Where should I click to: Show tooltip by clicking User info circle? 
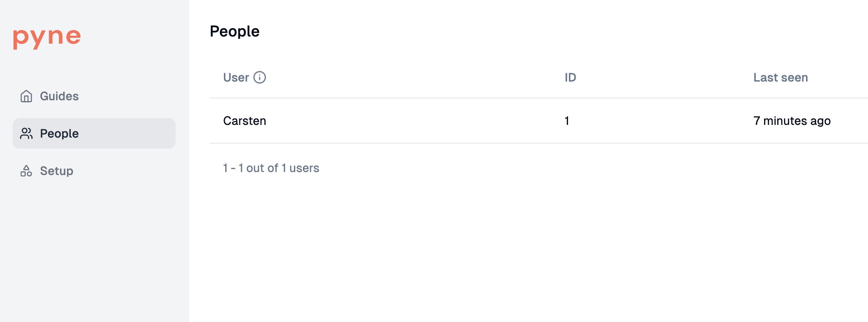pyautogui.click(x=260, y=77)
